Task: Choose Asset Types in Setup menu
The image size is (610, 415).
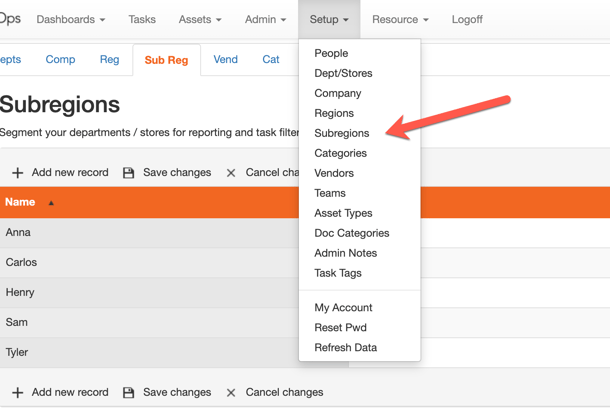Action: 343,213
